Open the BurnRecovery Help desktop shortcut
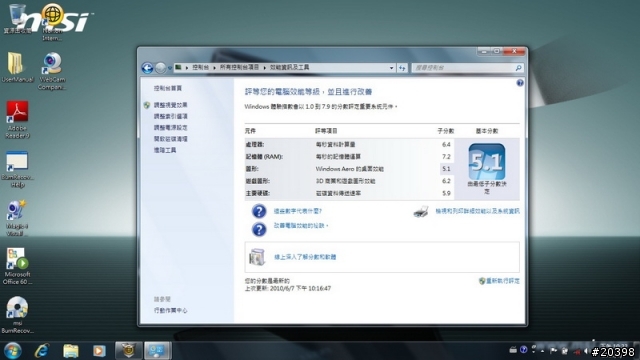The image size is (640, 360). click(17, 169)
